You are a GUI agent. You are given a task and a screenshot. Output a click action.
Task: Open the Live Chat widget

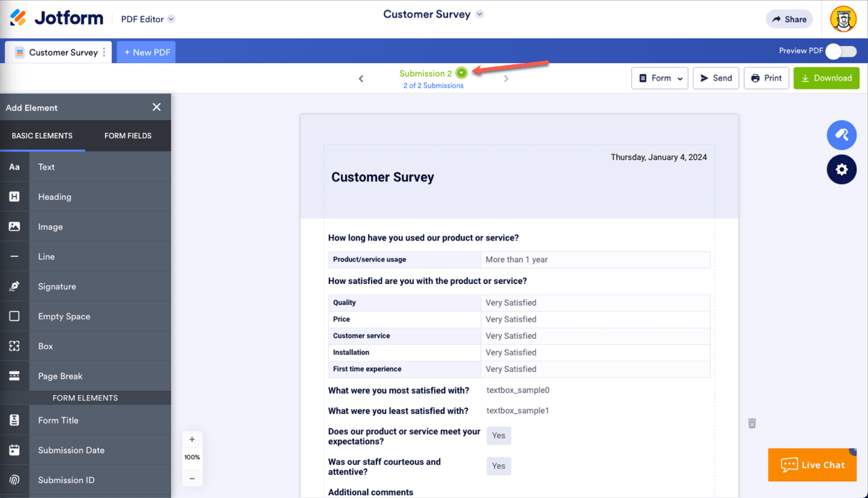tap(812, 465)
